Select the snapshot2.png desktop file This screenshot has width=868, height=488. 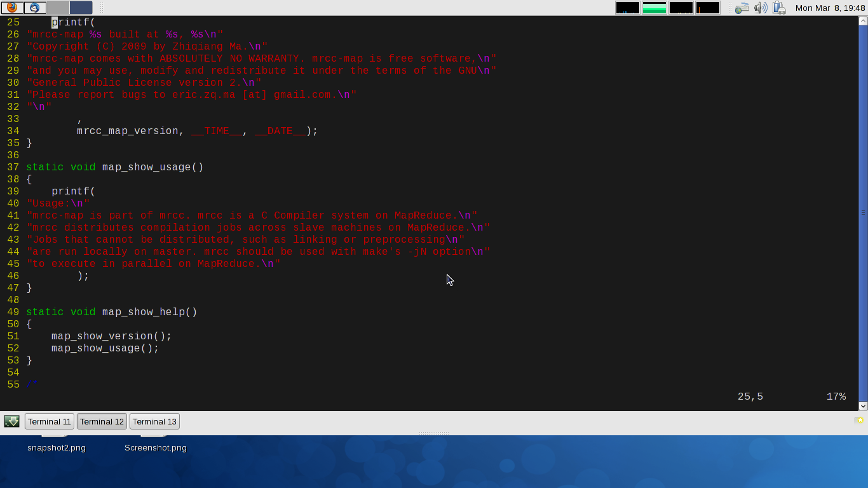tap(57, 447)
